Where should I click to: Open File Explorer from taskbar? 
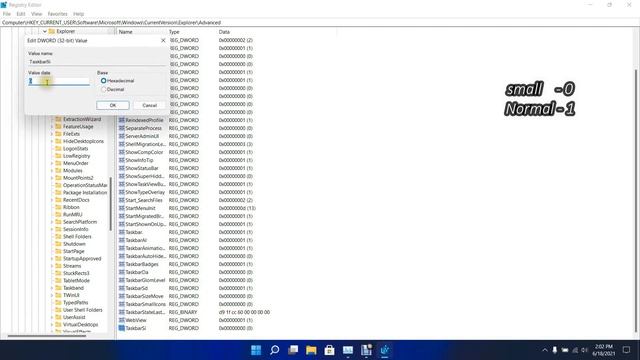coord(311,350)
